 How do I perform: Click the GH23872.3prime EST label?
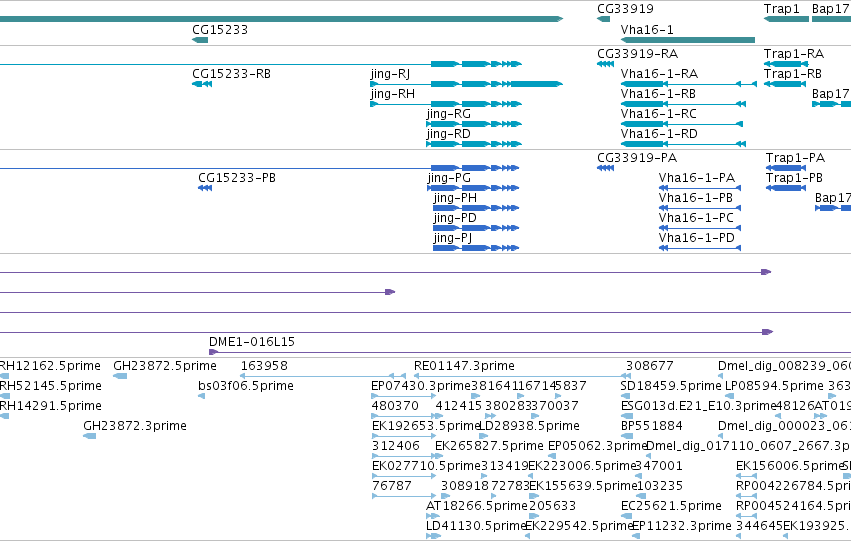[x=135, y=427]
